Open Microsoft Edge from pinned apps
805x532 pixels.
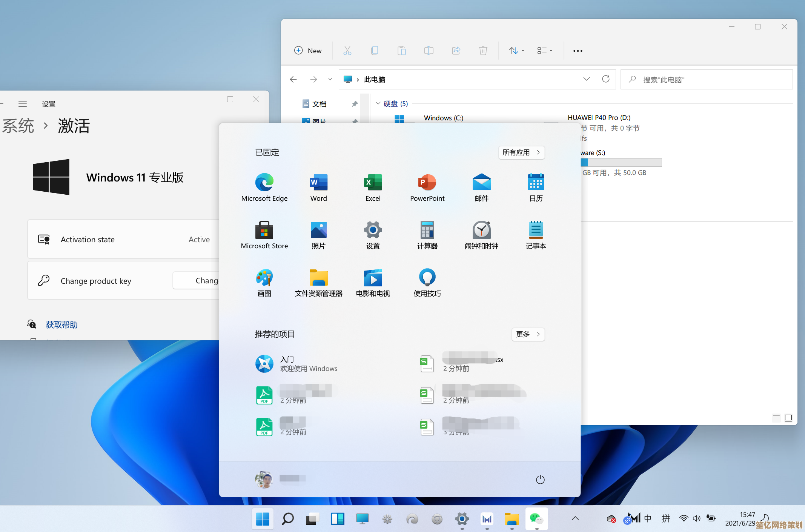coord(264,187)
